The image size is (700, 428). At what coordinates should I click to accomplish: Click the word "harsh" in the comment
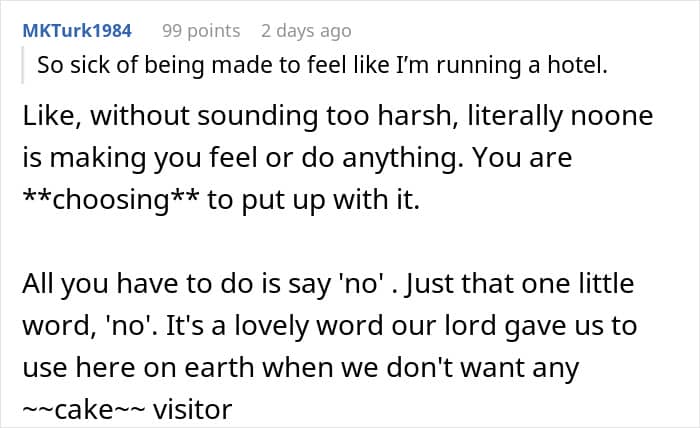coord(409,116)
